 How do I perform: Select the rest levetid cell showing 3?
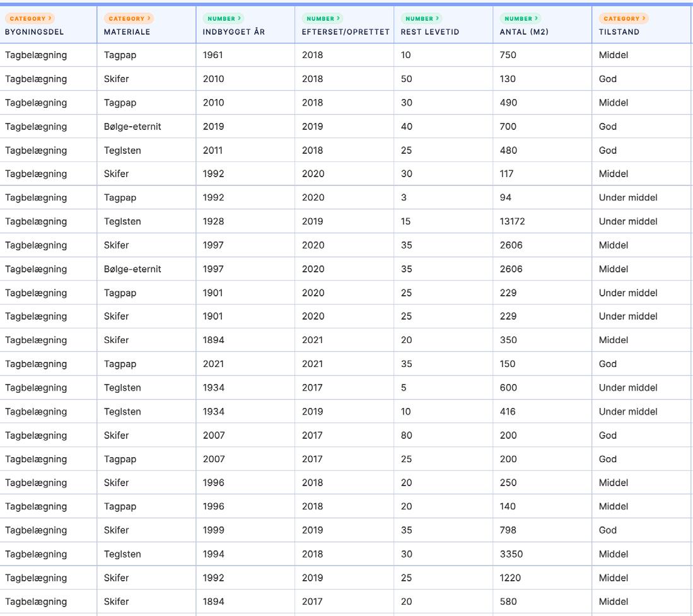(404, 197)
